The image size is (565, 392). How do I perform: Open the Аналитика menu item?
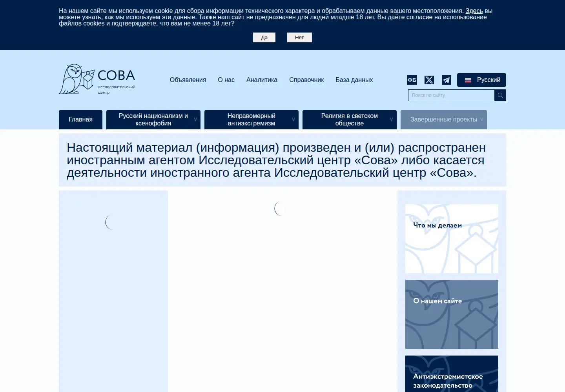coord(262,80)
